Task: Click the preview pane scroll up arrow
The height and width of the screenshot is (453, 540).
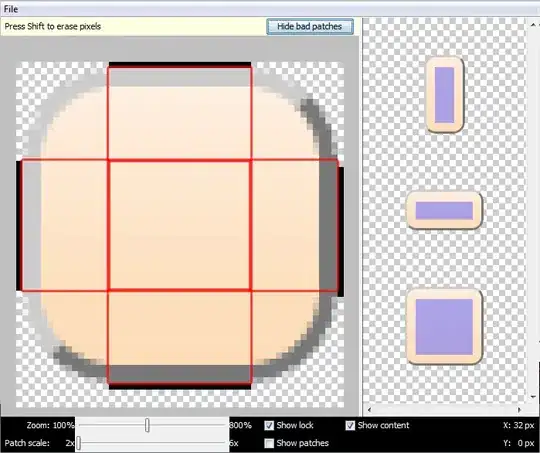Action: click(x=533, y=25)
